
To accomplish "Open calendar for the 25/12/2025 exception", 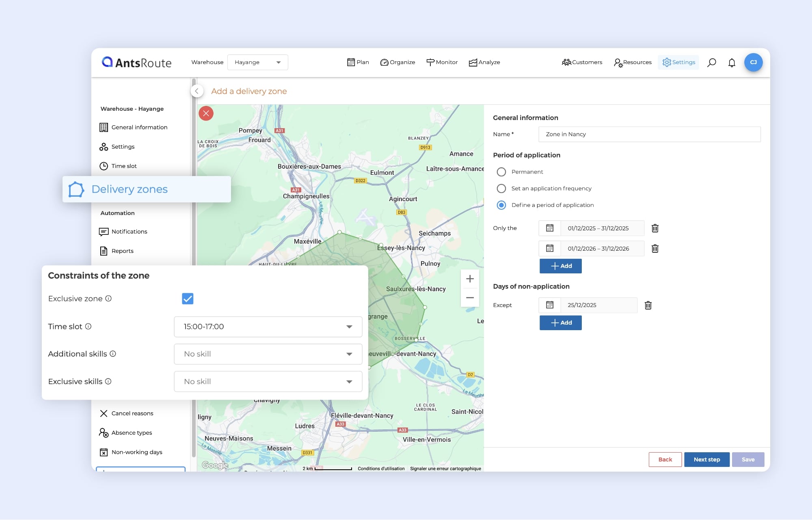I will pos(550,305).
